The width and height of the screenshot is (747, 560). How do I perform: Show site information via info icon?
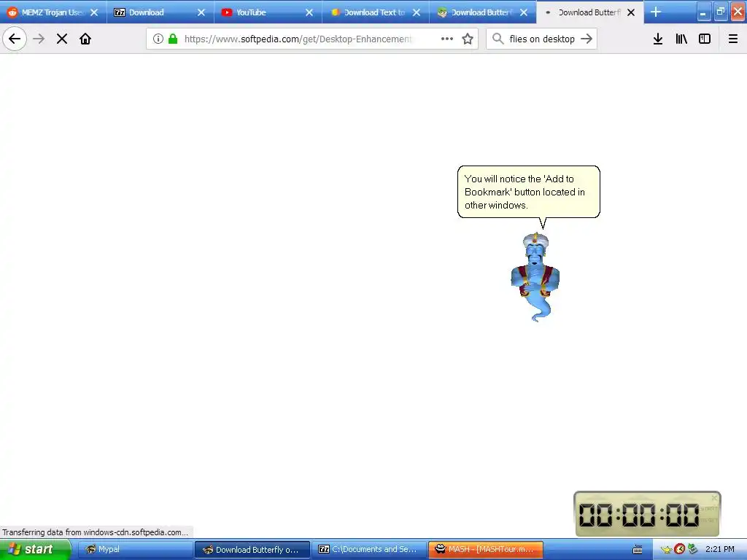pyautogui.click(x=158, y=39)
